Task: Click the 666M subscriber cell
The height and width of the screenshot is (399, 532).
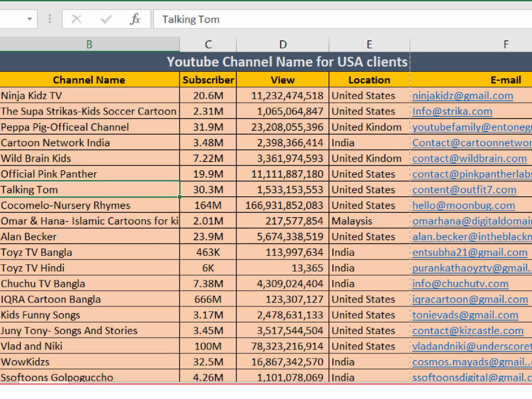Action: pyautogui.click(x=208, y=299)
